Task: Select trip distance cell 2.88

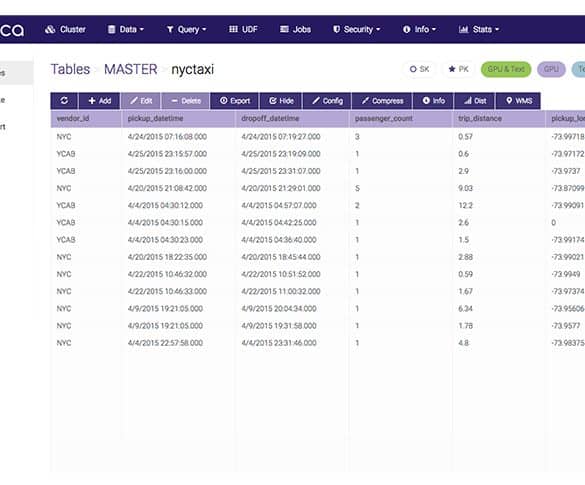Action: [x=465, y=257]
